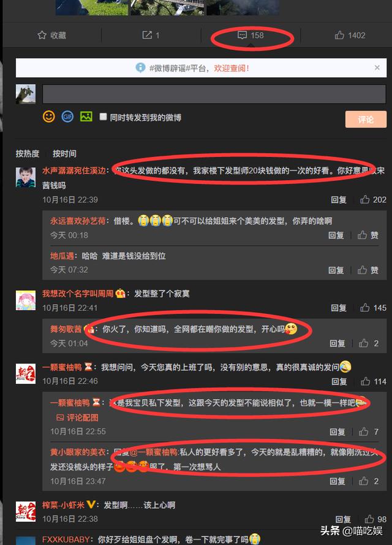Submit with the 评论 button
Image resolution: width=392 pixels, height=545 pixels.
[366, 120]
